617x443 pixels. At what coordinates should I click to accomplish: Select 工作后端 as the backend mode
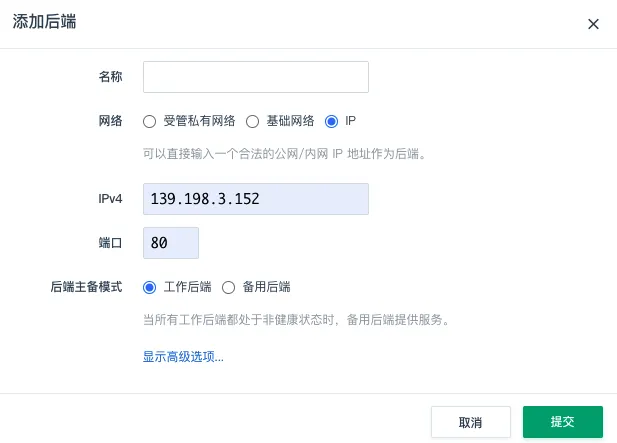(150, 287)
